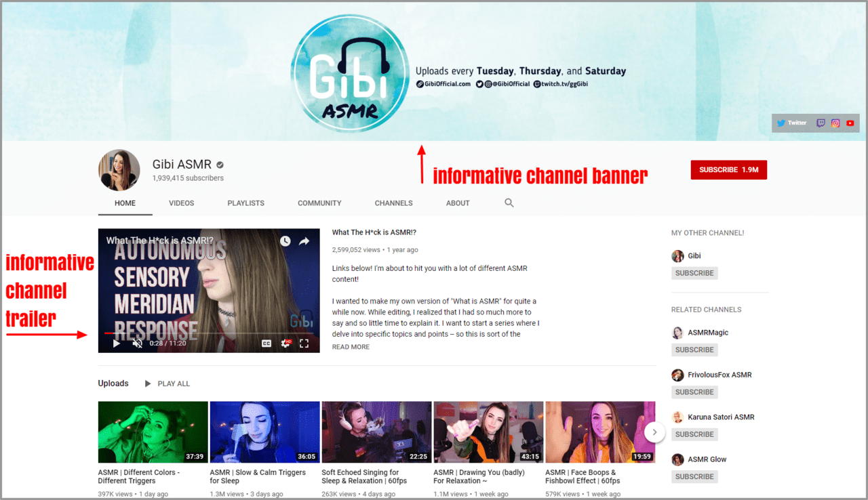Click Play All for Uploads
The image size is (868, 500).
[x=167, y=383]
